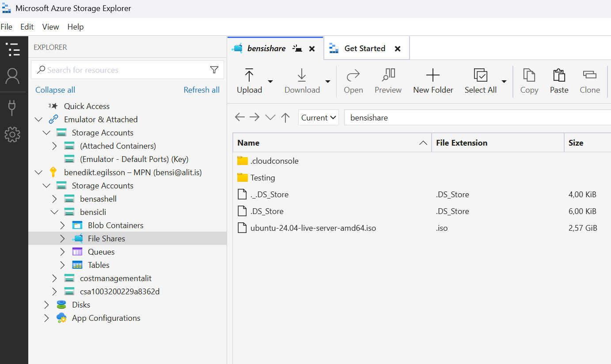
Task: Close the bensishare tab
Action: click(312, 49)
